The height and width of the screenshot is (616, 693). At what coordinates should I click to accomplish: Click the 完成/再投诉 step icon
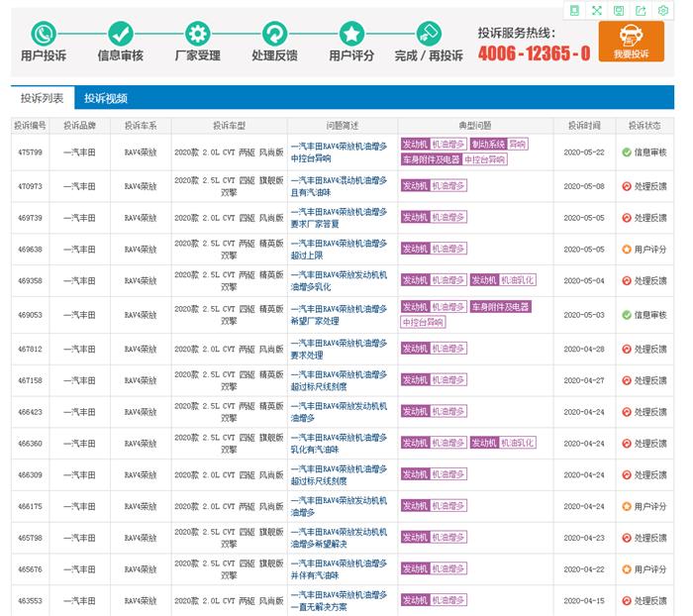(x=429, y=34)
